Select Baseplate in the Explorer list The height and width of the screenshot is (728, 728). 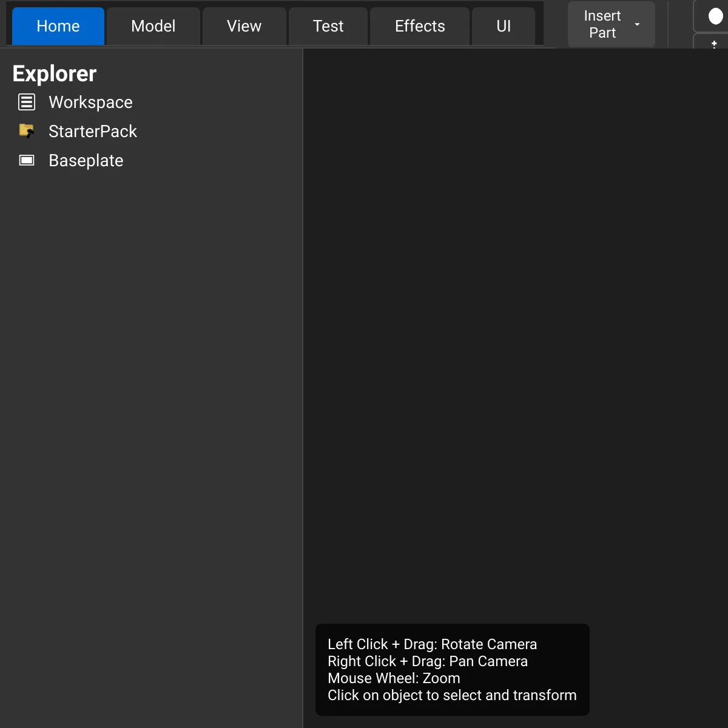pos(86,160)
